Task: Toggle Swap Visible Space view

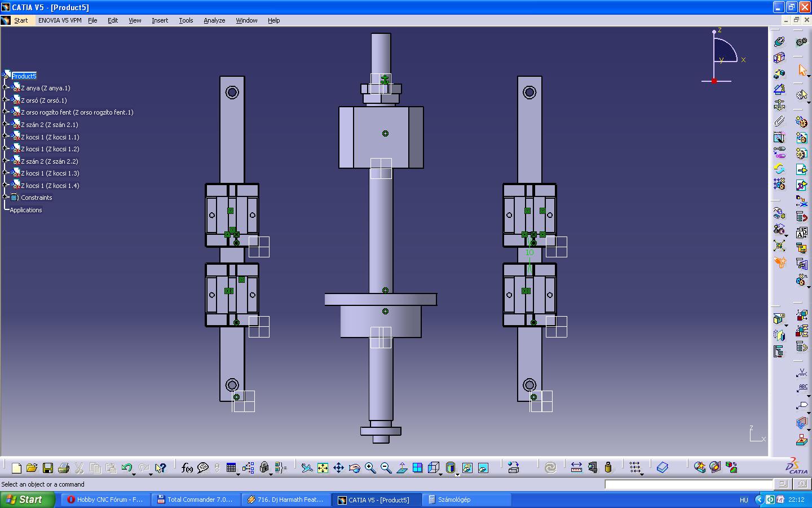Action: coord(483,468)
